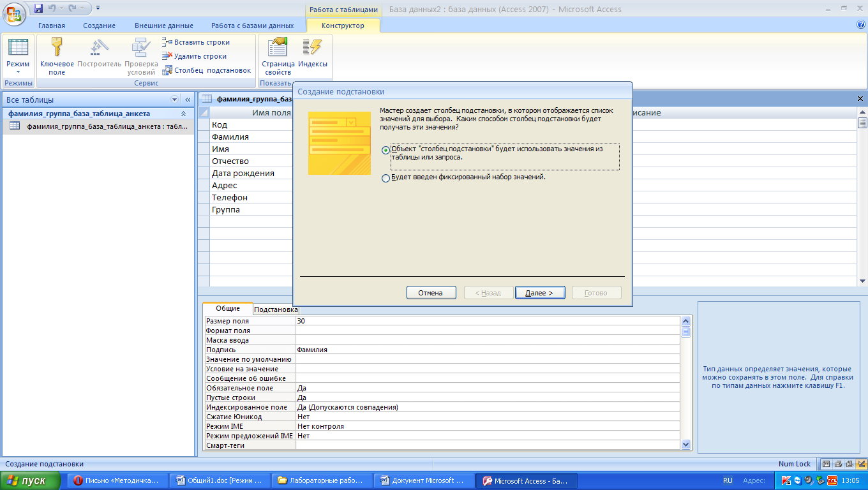
Task: Open the round Office button menu
Action: click(14, 13)
